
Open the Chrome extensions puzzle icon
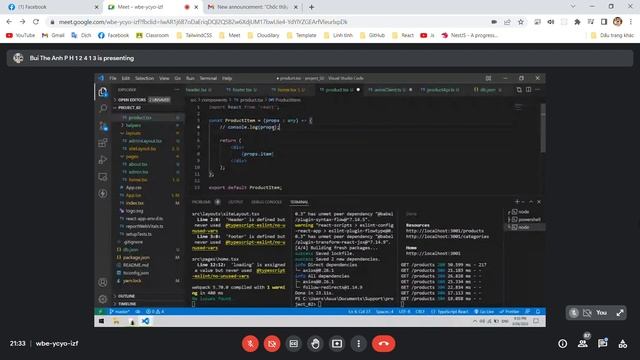tap(577, 22)
